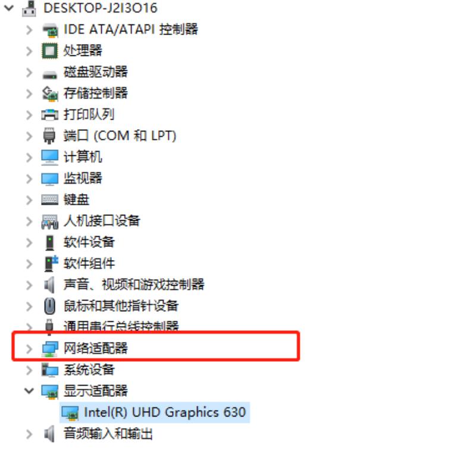Screen dimensions: 476x451
Task: Click the disk drive icon for 磁盘驱动器
Action: coord(49,74)
